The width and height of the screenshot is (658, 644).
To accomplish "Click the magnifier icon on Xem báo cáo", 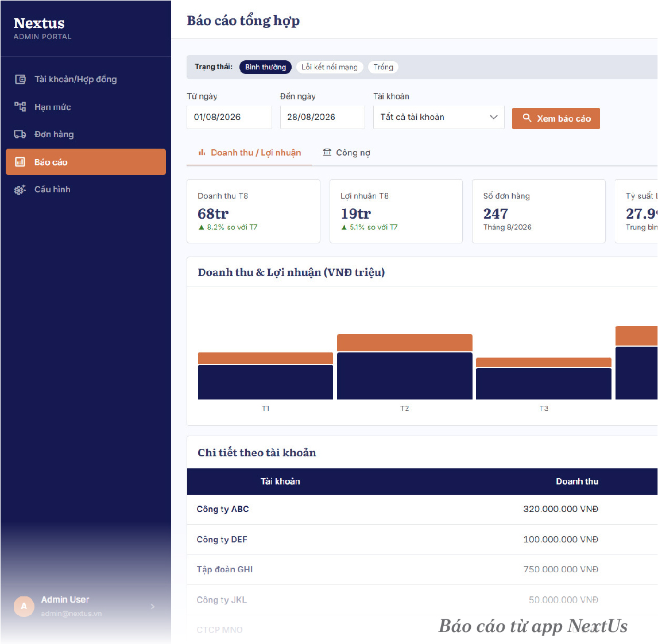I will click(x=527, y=118).
